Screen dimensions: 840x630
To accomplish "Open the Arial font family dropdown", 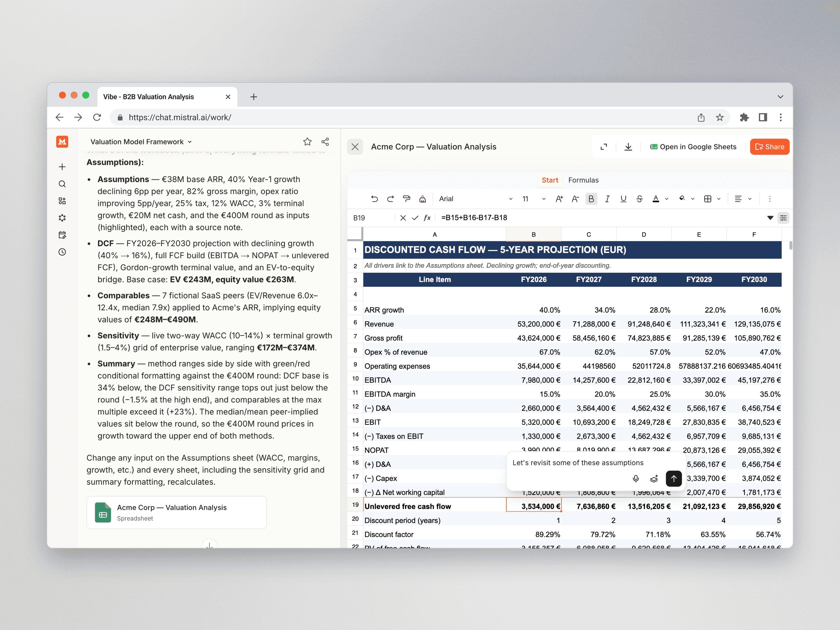I will tap(475, 199).
